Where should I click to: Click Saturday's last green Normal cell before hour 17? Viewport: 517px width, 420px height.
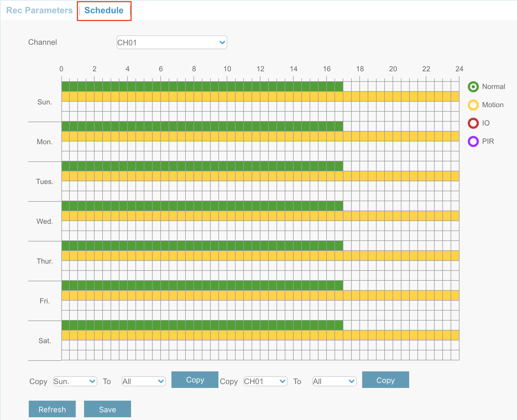[x=339, y=325]
